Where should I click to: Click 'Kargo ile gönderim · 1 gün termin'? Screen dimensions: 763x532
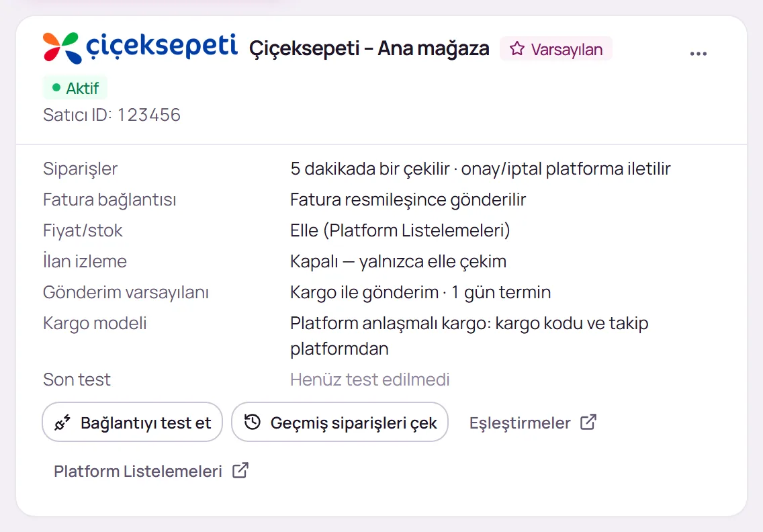420,292
